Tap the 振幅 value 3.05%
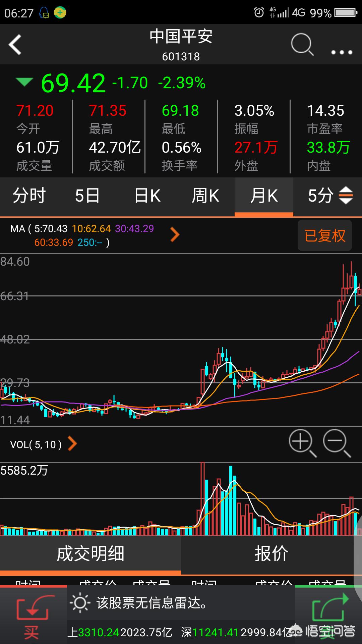Viewport: 362px width, 644px height. point(254,111)
